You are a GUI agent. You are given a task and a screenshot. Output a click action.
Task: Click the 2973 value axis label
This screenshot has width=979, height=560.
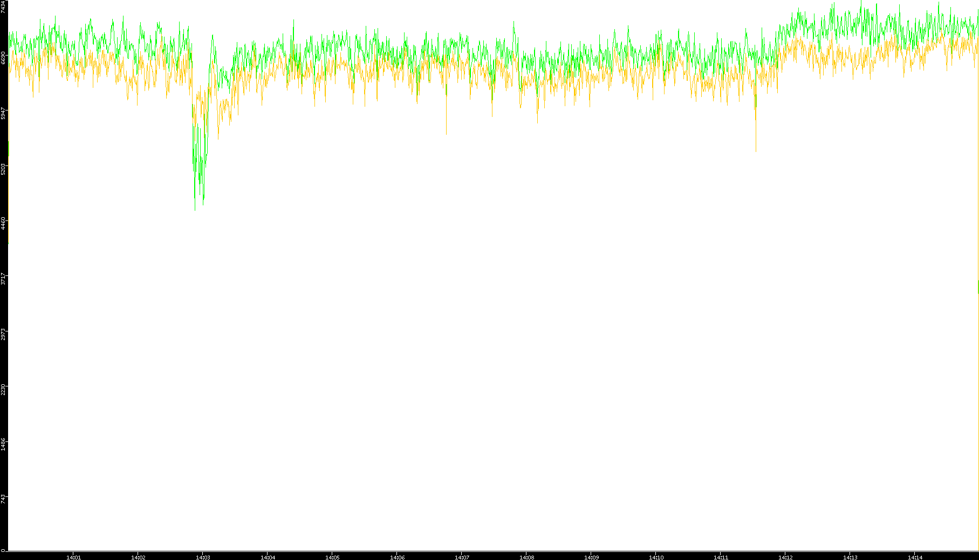pos(3,334)
